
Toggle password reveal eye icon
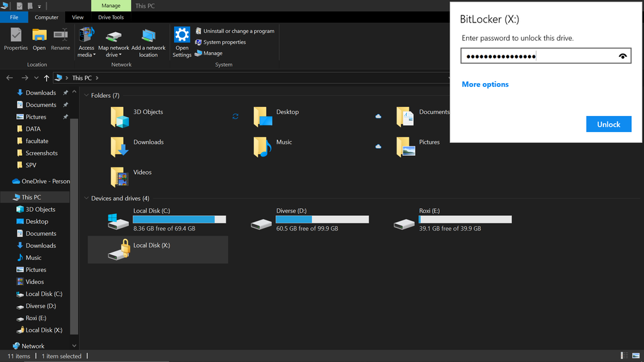coord(623,56)
